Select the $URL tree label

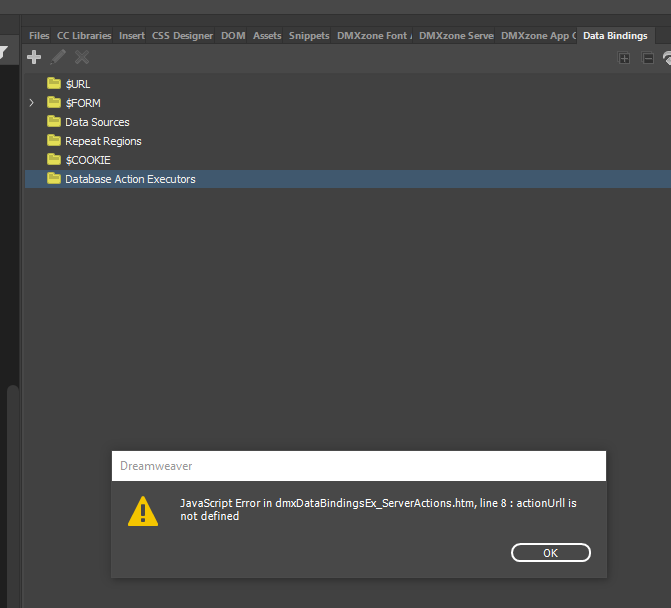pos(78,84)
